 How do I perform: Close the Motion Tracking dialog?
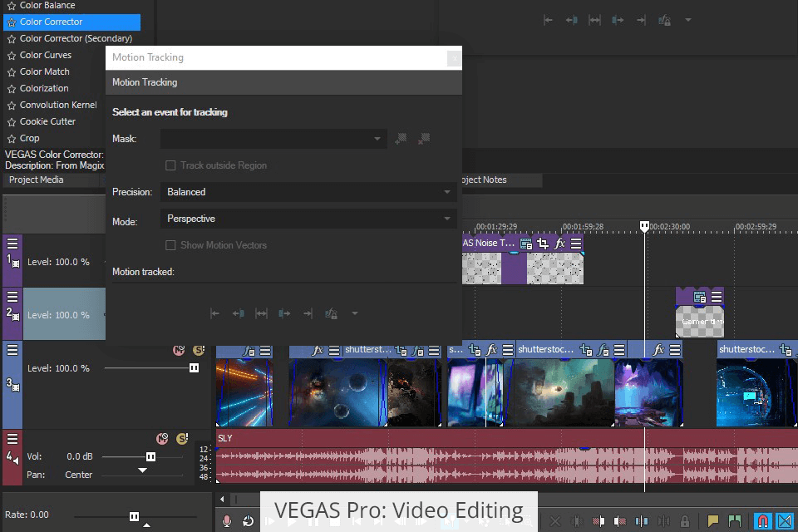tap(454, 58)
